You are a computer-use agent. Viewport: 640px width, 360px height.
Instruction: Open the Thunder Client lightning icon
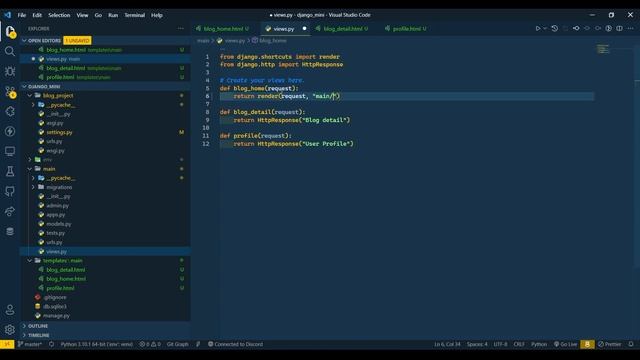pos(10,131)
